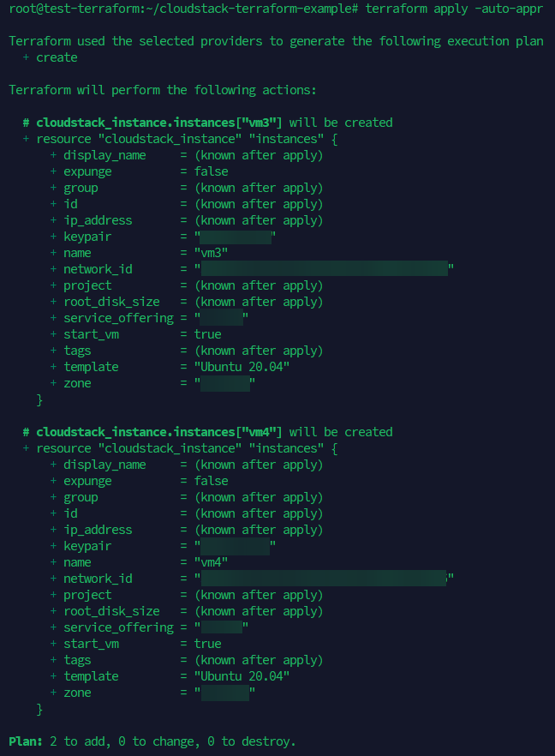Click the "+ create" legend line

tap(50, 57)
